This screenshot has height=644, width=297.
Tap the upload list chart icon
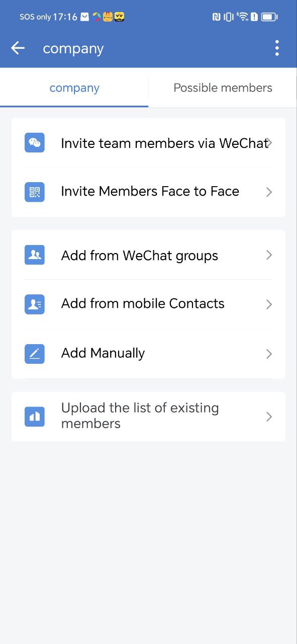point(35,417)
